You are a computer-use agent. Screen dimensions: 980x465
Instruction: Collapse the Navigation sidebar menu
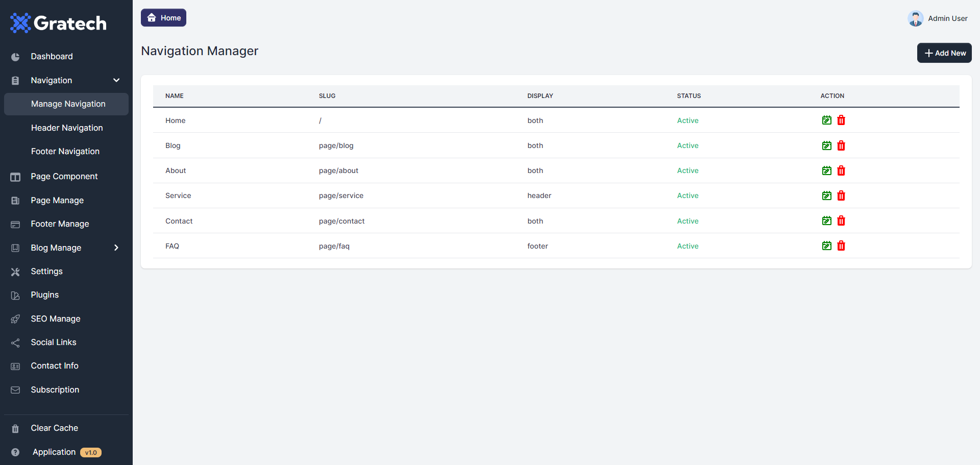(116, 80)
